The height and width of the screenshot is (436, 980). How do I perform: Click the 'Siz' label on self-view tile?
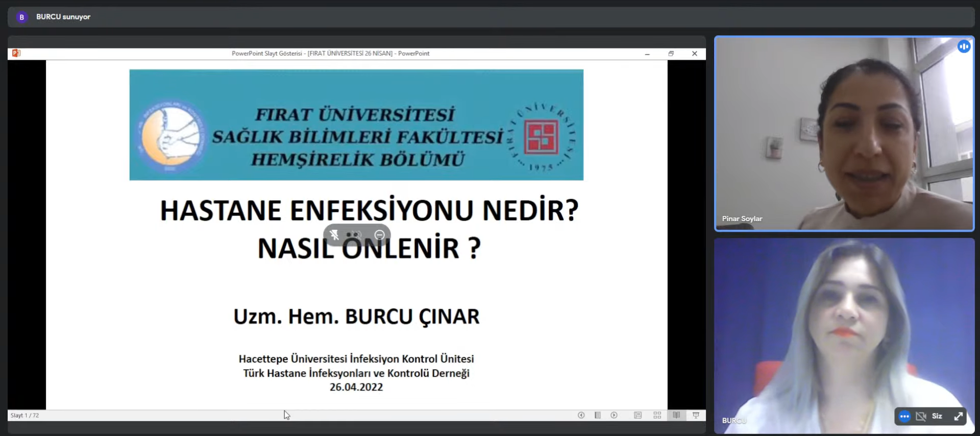937,416
